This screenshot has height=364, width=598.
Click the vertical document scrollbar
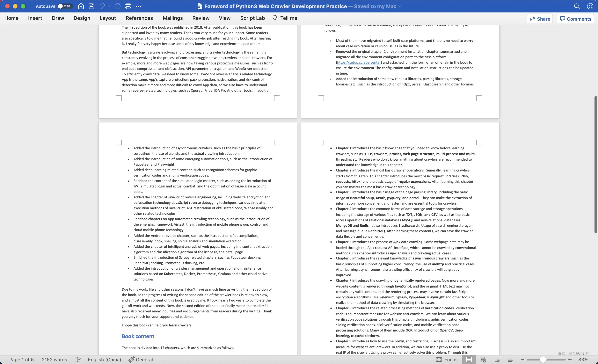tap(596, 165)
